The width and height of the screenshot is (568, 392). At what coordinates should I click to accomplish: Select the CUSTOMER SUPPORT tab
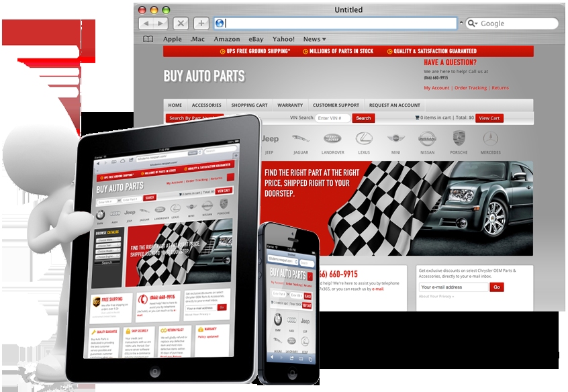click(x=336, y=105)
